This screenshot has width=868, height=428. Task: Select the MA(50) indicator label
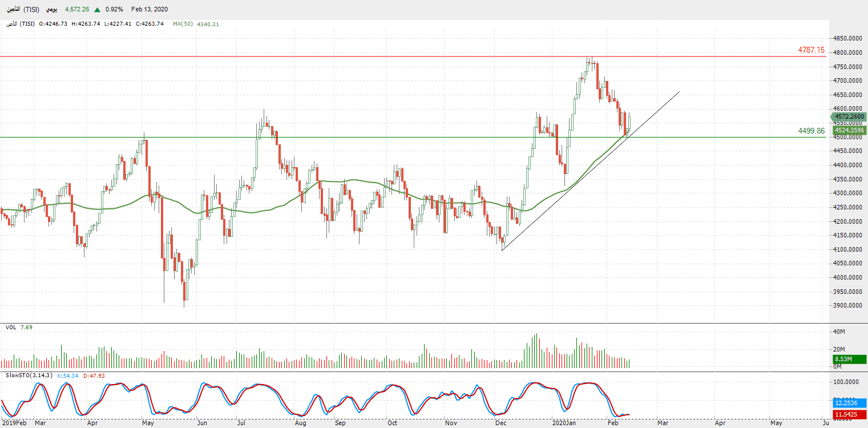tap(183, 24)
